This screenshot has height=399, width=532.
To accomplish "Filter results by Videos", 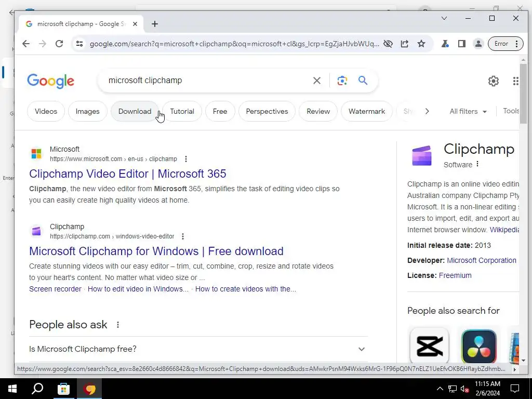I will click(46, 111).
